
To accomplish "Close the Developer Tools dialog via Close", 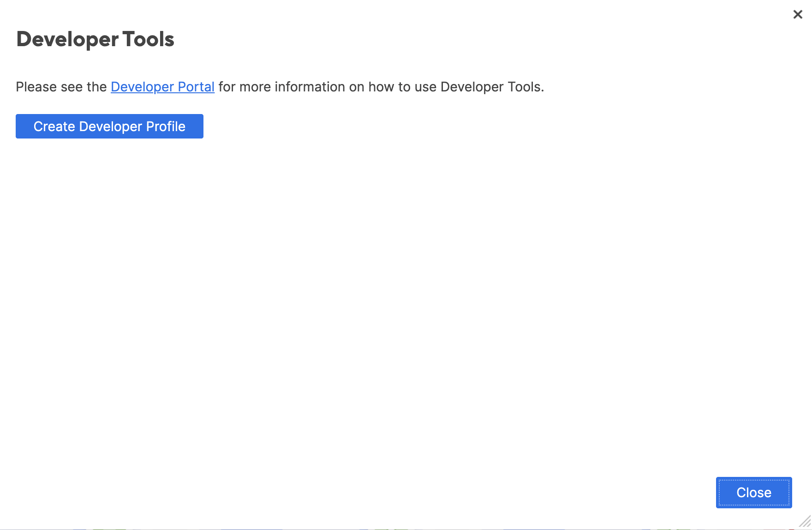I will pyautogui.click(x=753, y=493).
